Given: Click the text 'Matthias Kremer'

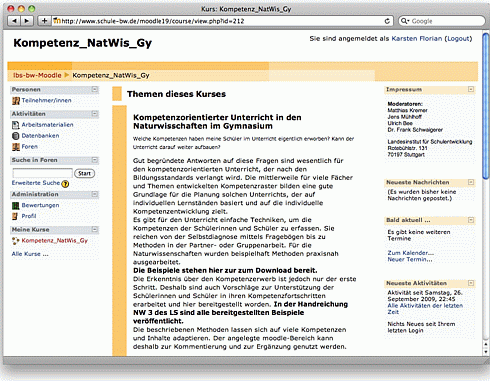Looking at the screenshot, I should tap(407, 110).
